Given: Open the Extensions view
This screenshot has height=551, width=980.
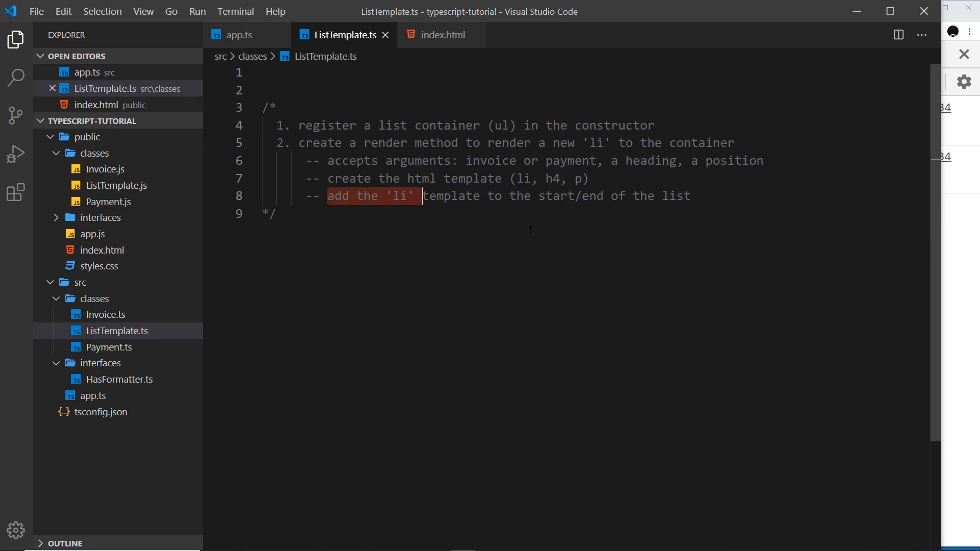Looking at the screenshot, I should click(16, 192).
